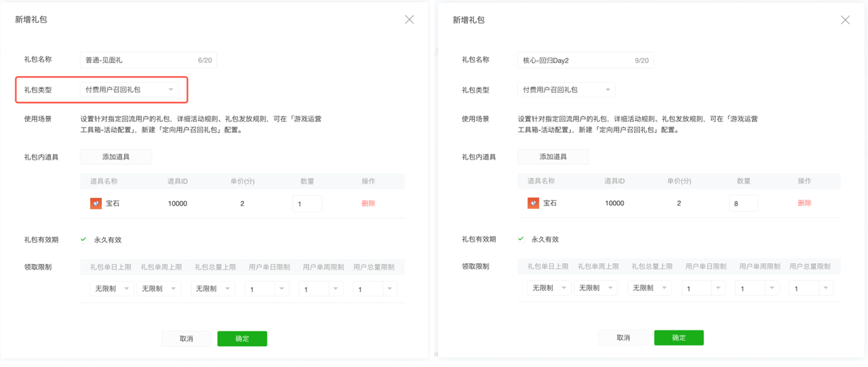
Task: Click gem icon in right dialog item row
Action: (x=533, y=203)
